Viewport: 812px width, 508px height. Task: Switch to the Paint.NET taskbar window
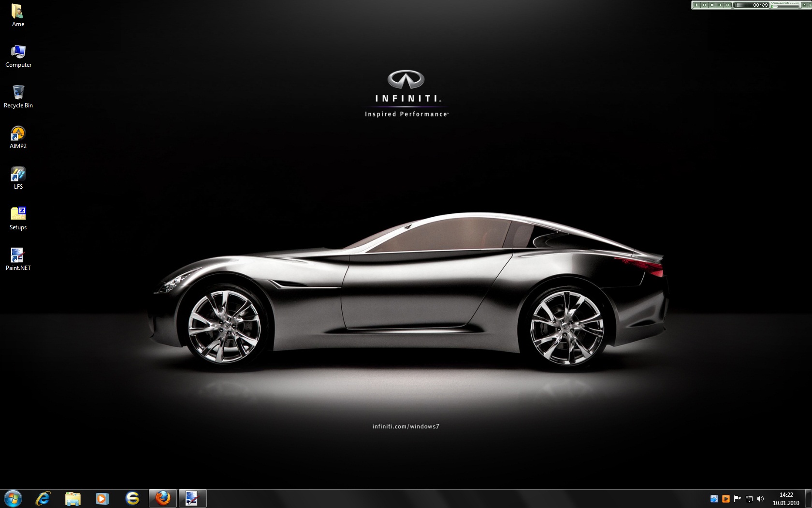[x=193, y=498]
